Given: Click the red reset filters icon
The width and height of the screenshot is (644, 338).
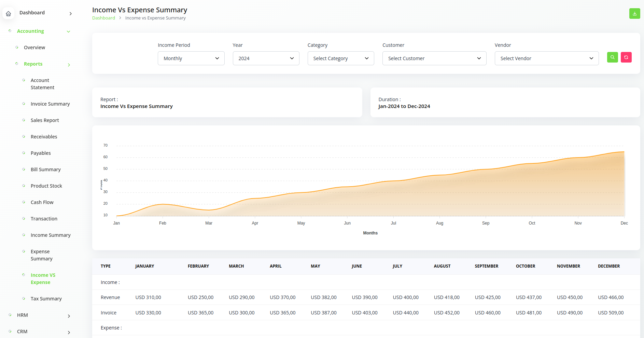Looking at the screenshot, I should pos(626,57).
